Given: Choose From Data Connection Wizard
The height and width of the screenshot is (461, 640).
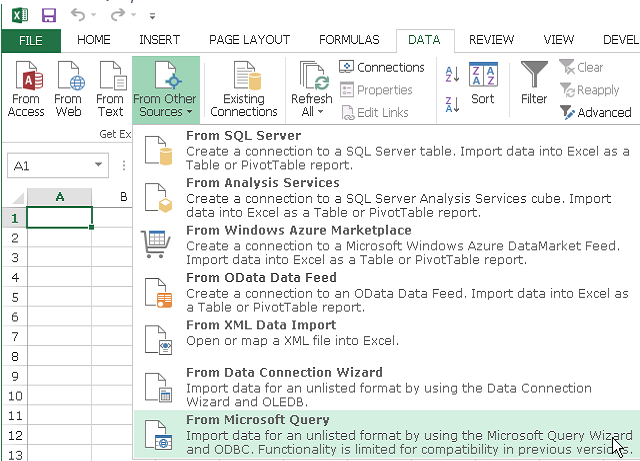Looking at the screenshot, I should (387, 387).
